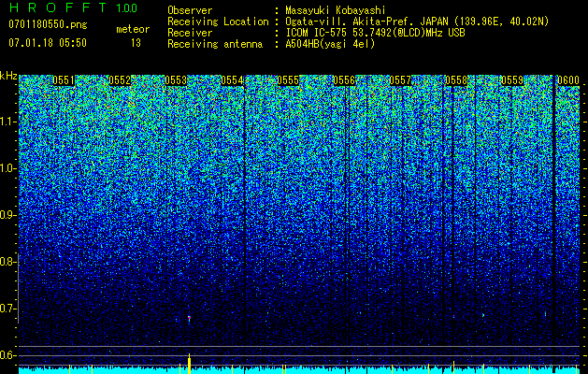Viewport: 588px width, 374px height.
Task: Click the version number 1.0.0
Action: pyautogui.click(x=127, y=8)
